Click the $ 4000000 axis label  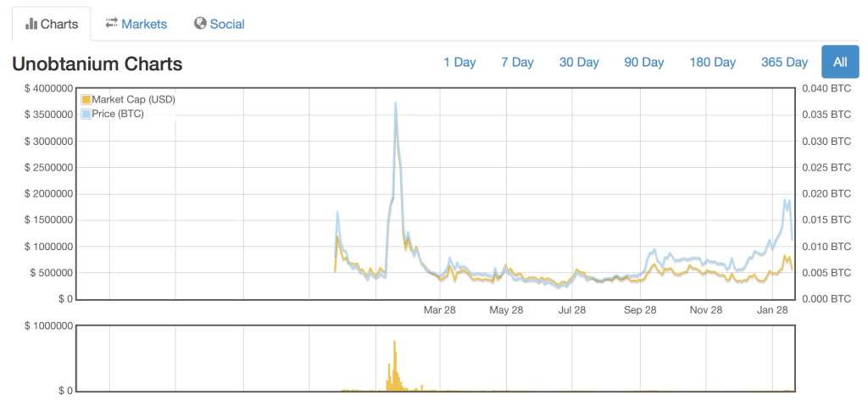48,89
